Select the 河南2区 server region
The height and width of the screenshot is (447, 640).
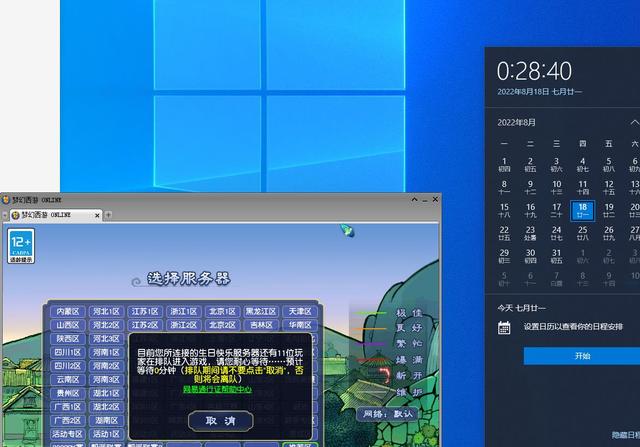[106, 366]
